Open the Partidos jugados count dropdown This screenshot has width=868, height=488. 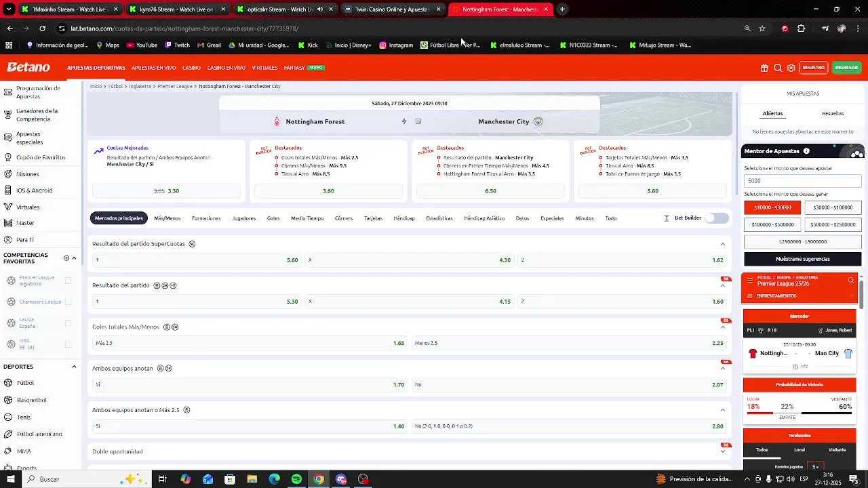point(816,467)
